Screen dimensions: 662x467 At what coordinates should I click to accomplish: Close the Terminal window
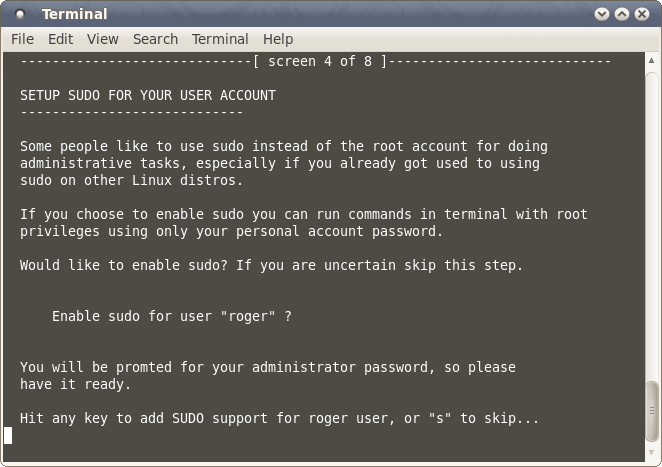(641, 14)
